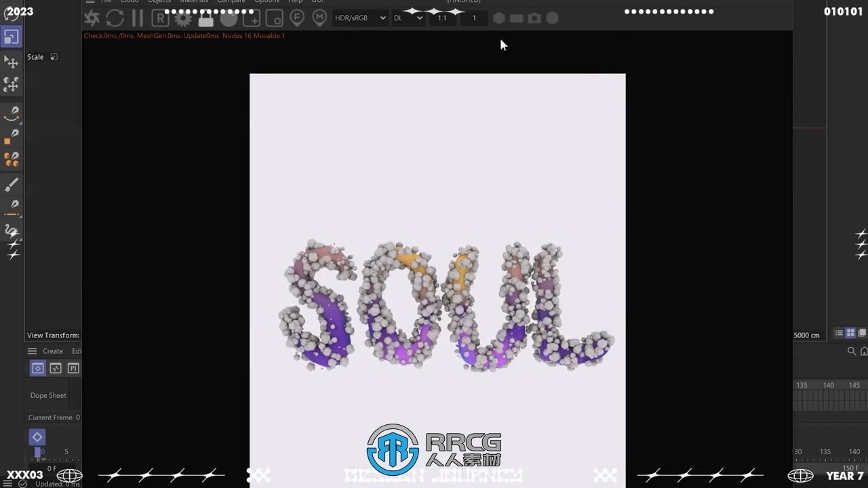This screenshot has height=488, width=868.
Task: Click the status line 'Nodes:16 Movable:1'
Action: [x=254, y=35]
